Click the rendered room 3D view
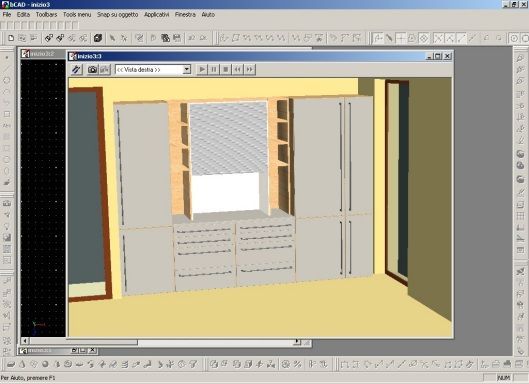 tap(260, 207)
